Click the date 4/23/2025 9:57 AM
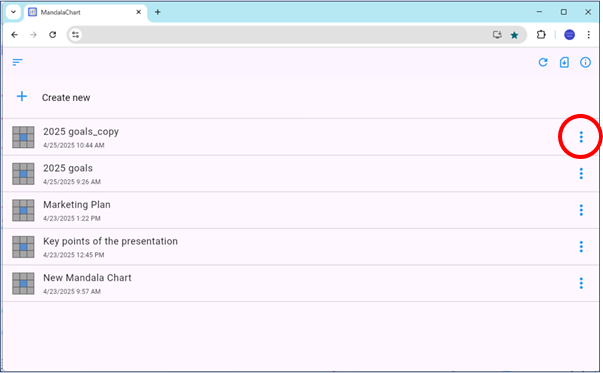Screen dimensions: 603x373 pyautogui.click(x=72, y=291)
